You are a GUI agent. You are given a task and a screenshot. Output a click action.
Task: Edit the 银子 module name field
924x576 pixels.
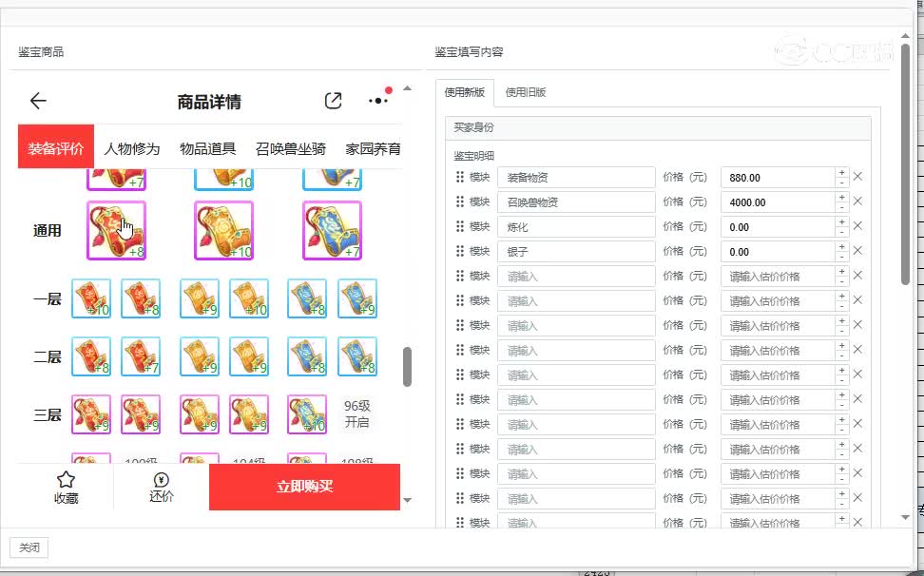click(576, 252)
